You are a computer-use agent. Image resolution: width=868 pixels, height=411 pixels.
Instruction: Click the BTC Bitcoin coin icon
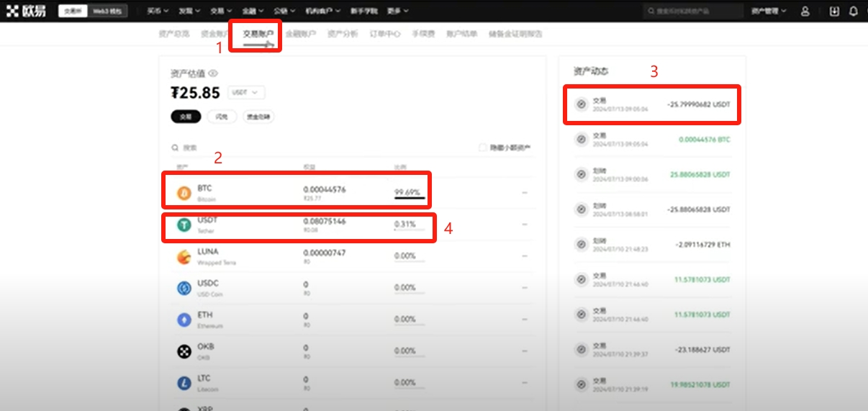(184, 193)
